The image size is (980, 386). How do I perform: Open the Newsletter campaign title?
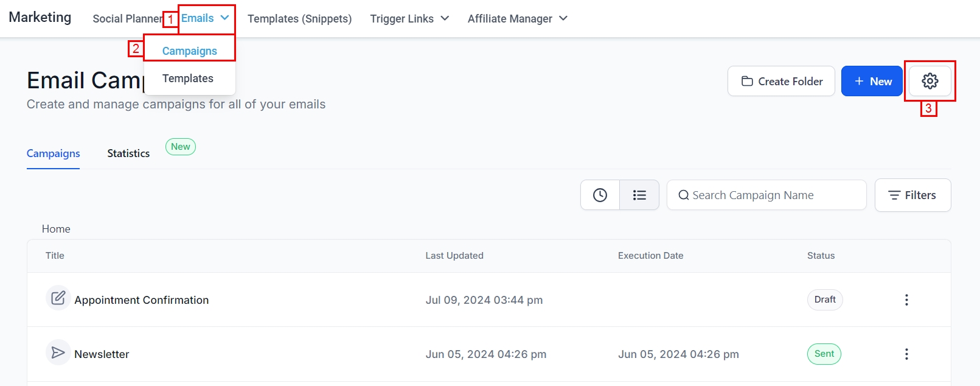pos(102,354)
